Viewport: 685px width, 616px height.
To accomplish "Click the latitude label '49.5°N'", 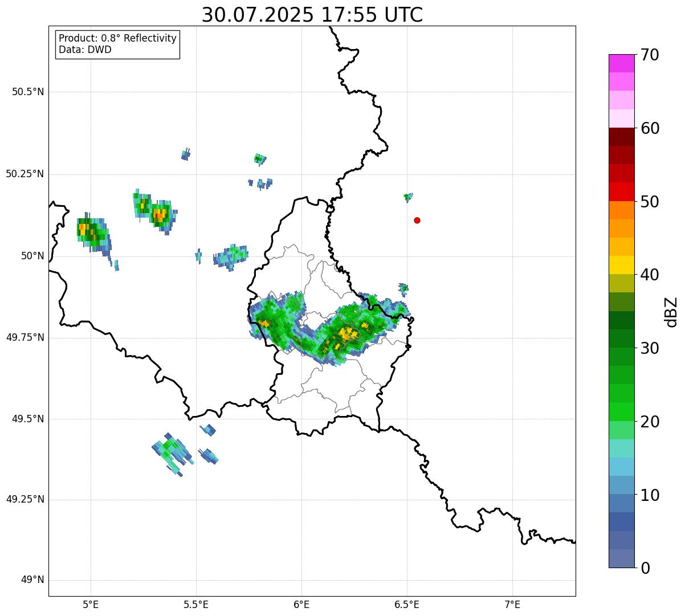I will (x=28, y=419).
